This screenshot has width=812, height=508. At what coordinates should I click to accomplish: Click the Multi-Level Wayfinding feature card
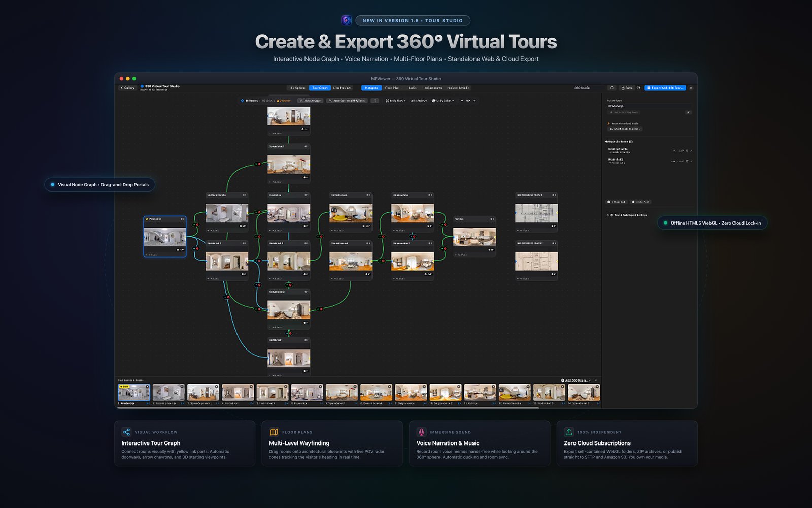(332, 443)
